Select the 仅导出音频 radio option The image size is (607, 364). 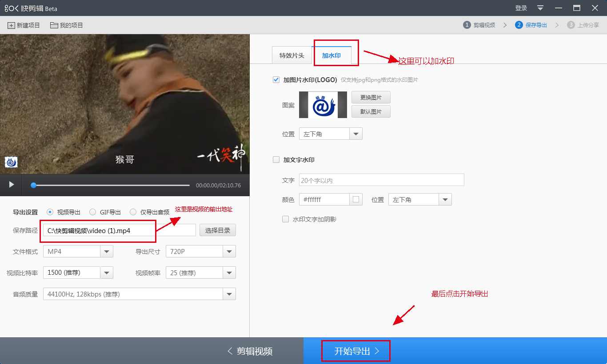133,212
